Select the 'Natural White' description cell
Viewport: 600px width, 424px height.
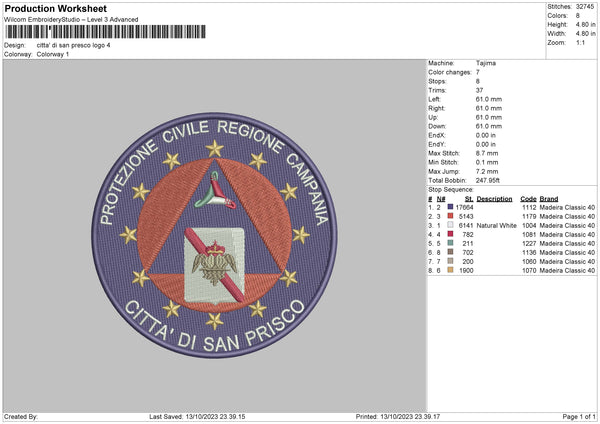click(496, 225)
